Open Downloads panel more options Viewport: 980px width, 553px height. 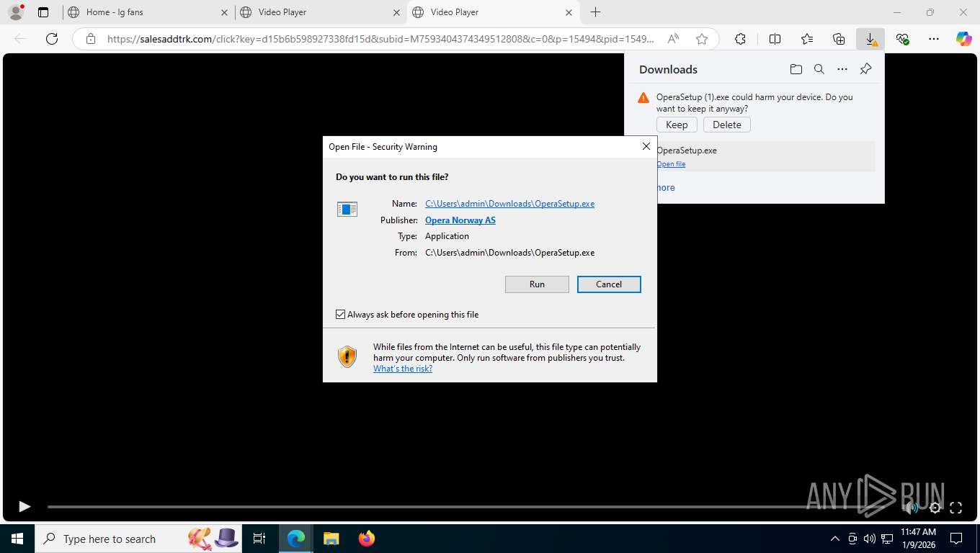(842, 69)
